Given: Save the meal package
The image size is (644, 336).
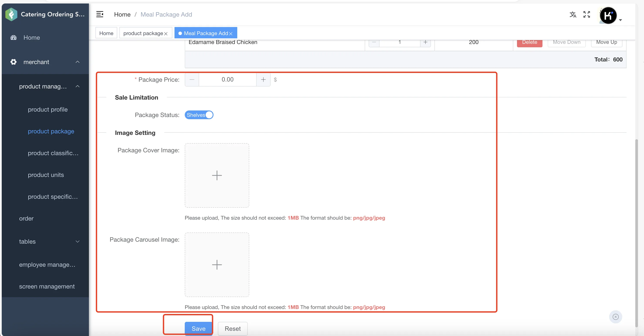Looking at the screenshot, I should pos(198,329).
